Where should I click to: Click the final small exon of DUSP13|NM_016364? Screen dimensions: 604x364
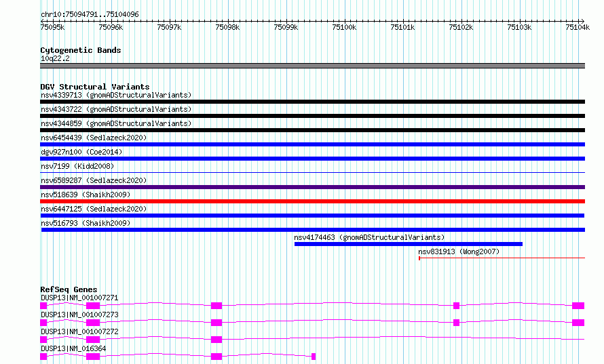tap(314, 357)
